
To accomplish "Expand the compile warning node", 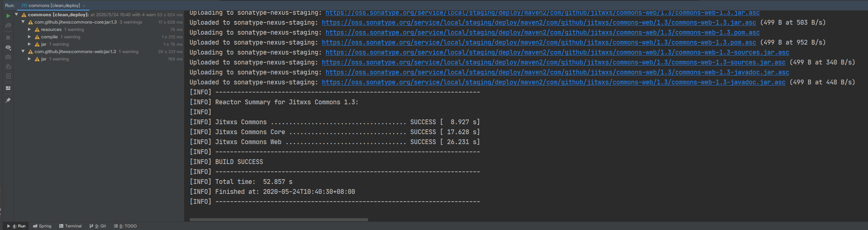I will (x=29, y=36).
